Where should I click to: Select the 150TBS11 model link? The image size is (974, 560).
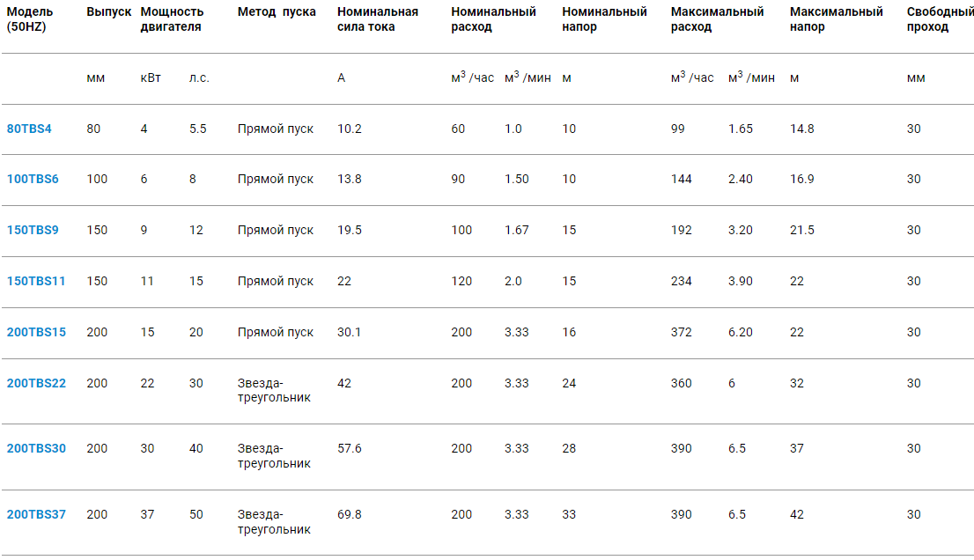36,282
